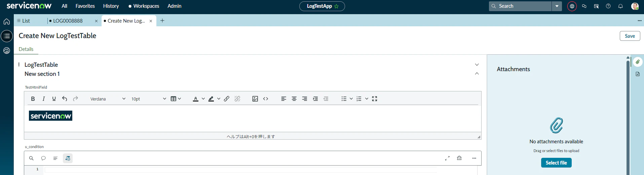This screenshot has width=644, height=175.
Task: Toggle fullscreen mode for the HTML editor
Action: point(375,99)
